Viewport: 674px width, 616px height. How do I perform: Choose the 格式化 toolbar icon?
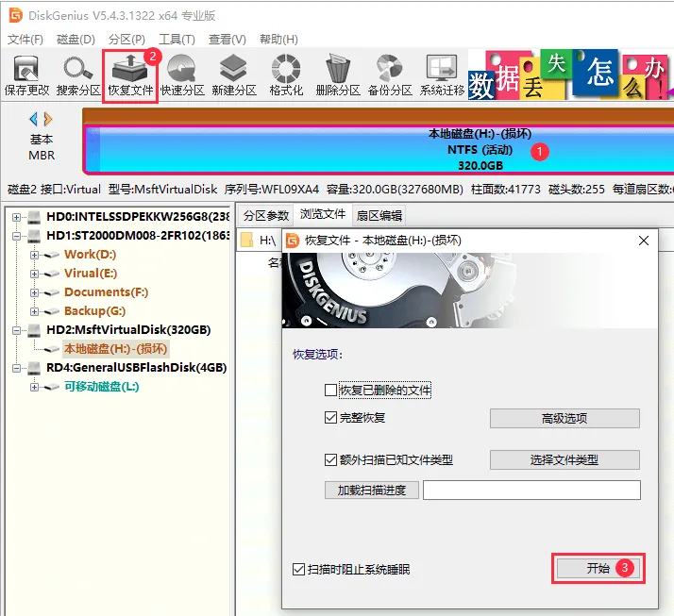(x=286, y=75)
